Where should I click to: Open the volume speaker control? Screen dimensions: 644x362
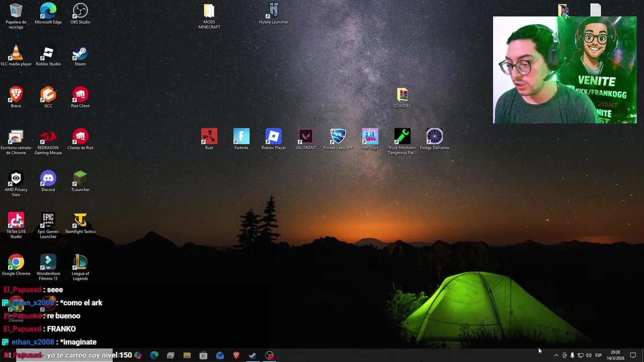coord(588,355)
